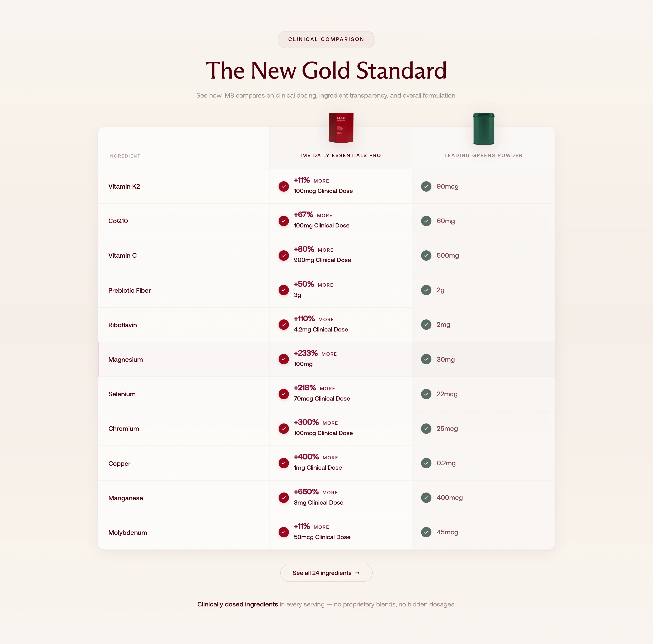Click the green checkmark next to 22mcg

click(426, 394)
